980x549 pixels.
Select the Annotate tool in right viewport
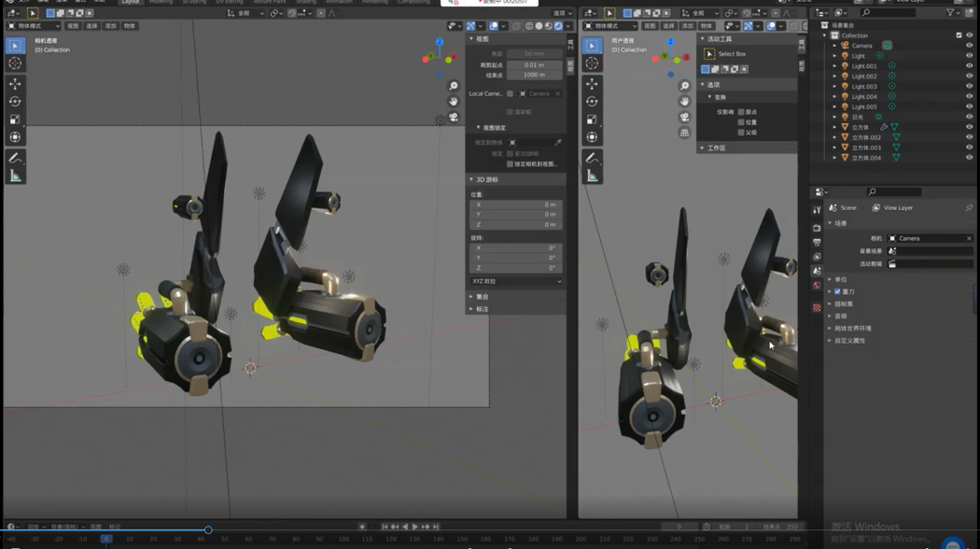point(592,158)
